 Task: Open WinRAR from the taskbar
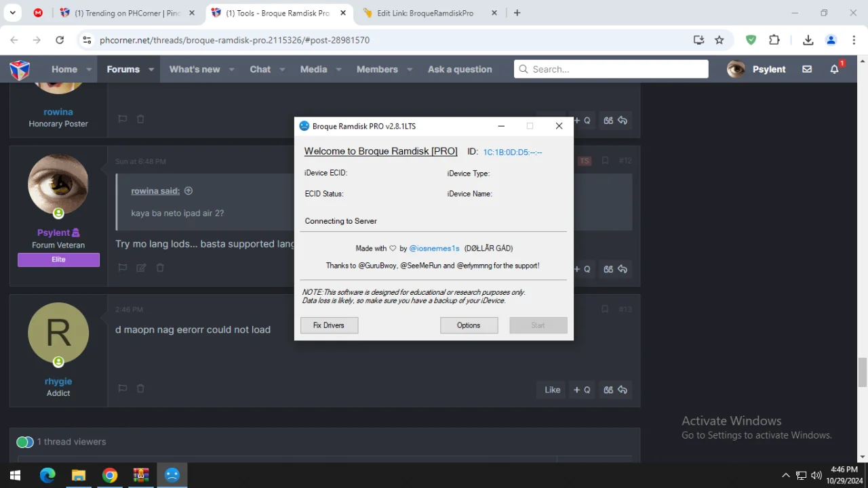(141, 476)
